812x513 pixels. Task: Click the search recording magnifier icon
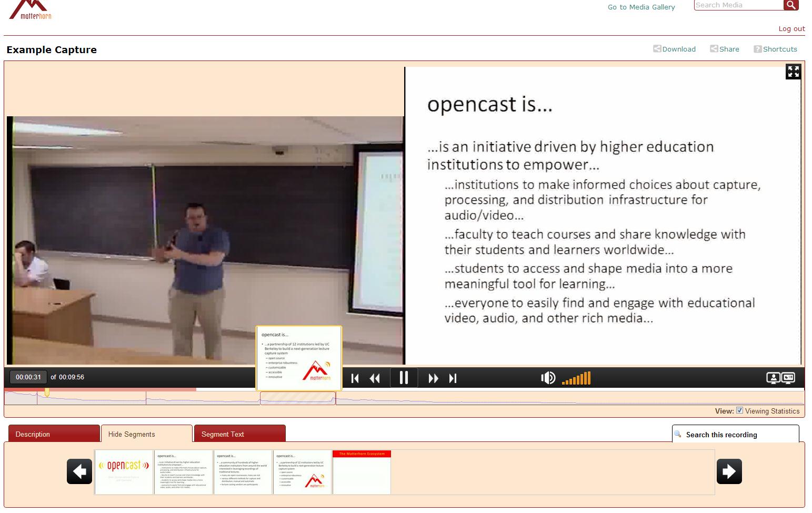[678, 434]
